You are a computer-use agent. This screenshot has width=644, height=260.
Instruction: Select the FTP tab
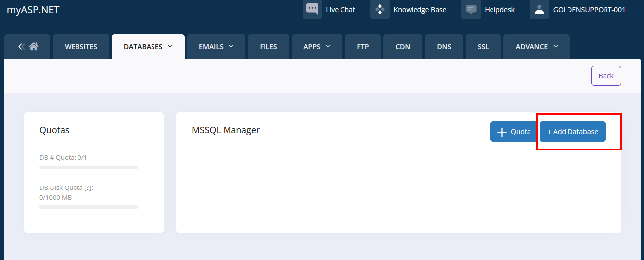tap(363, 47)
